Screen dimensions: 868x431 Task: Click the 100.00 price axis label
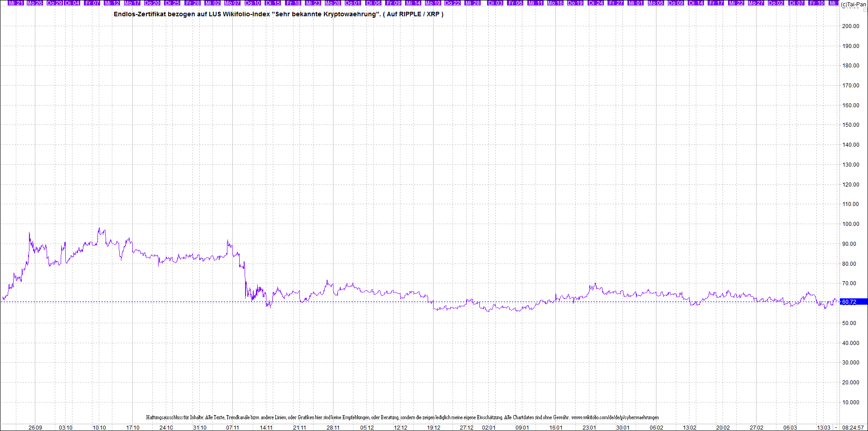(x=851, y=224)
